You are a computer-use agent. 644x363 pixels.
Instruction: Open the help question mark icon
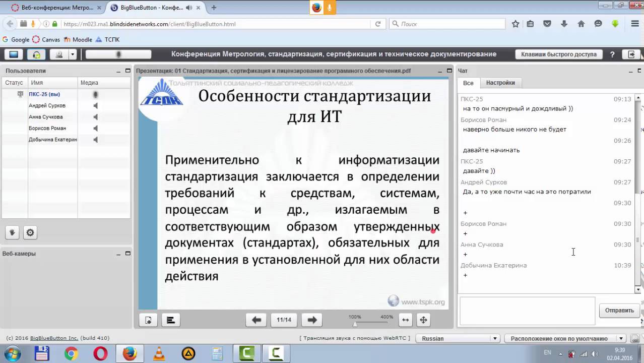click(612, 54)
